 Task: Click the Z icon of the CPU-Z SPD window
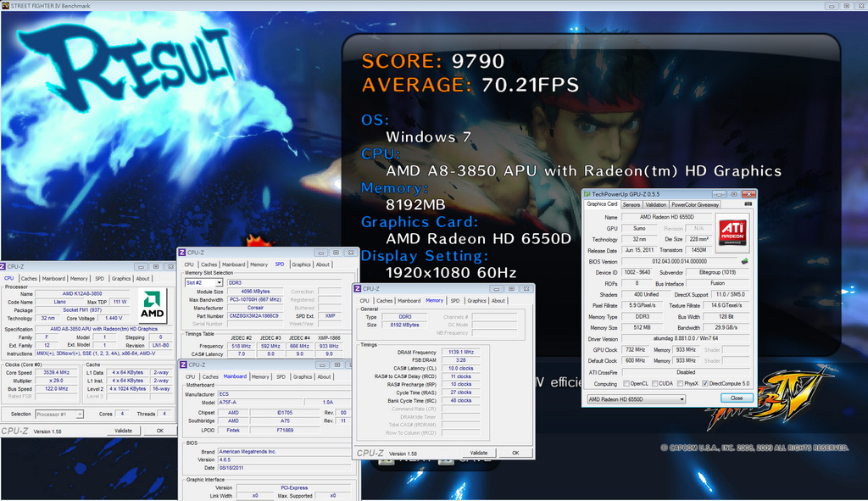tap(181, 253)
